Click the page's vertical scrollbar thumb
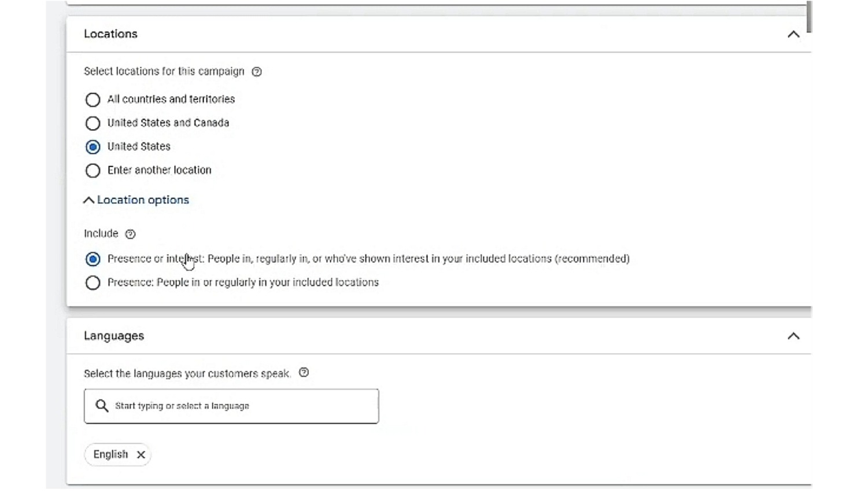Screen dimensions: 868x492 (809, 17)
